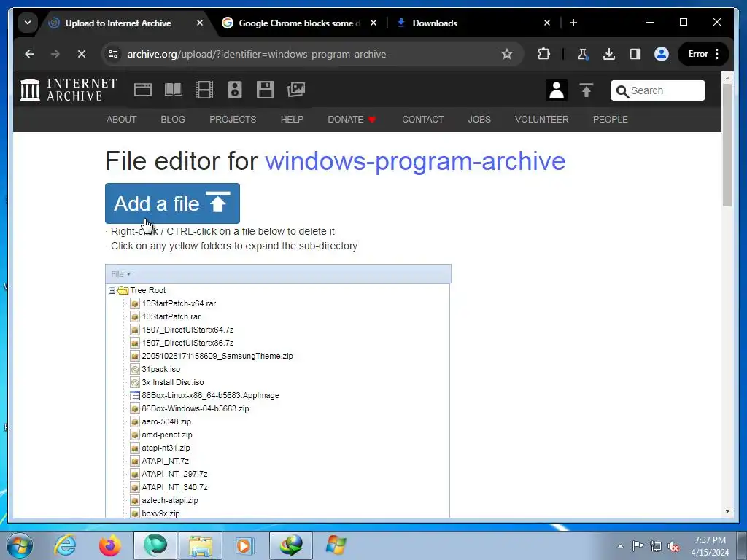Launch Internet Explorer from taskbar

tap(65, 545)
